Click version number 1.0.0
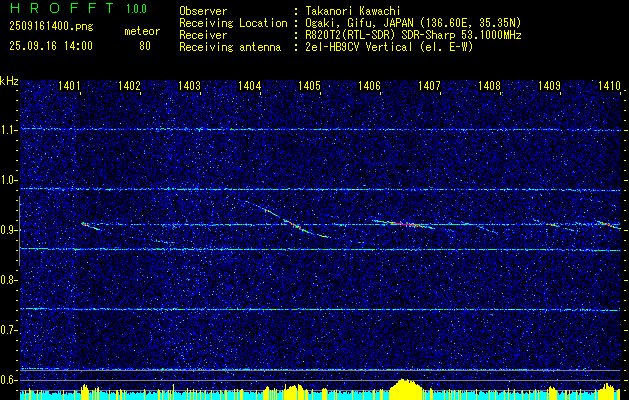Viewport: 629px width, 400px height. (136, 9)
